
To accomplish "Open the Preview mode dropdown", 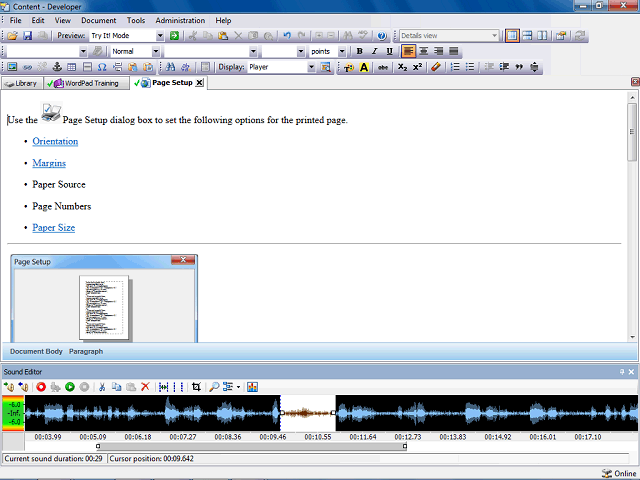I will (x=160, y=36).
